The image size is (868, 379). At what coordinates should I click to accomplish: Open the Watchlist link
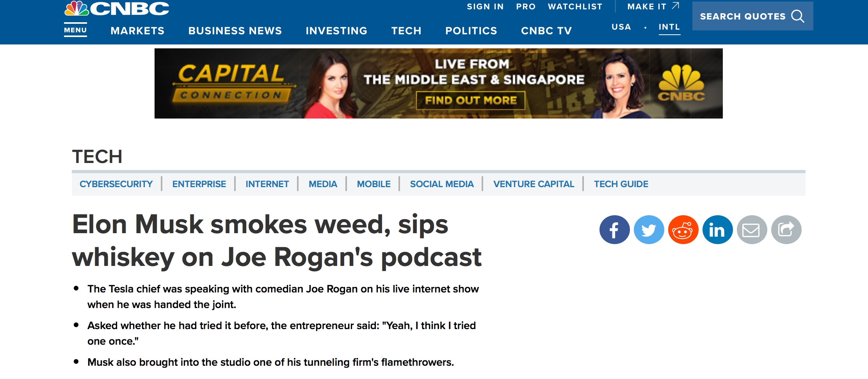pyautogui.click(x=575, y=7)
